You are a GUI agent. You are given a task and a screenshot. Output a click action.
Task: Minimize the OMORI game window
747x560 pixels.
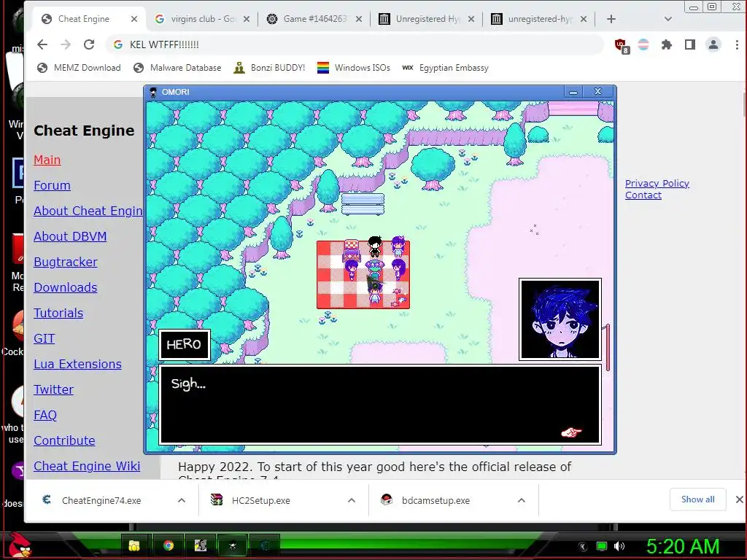573,92
